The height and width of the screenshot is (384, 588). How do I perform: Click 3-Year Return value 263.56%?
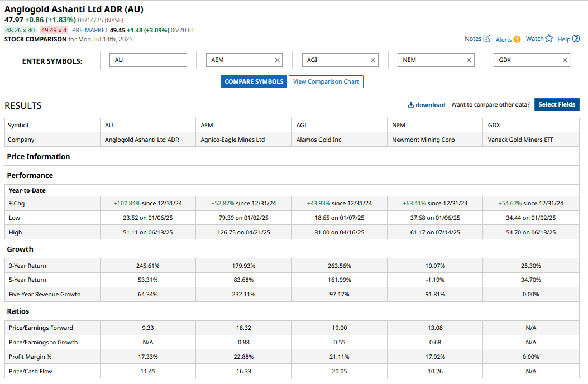(340, 266)
